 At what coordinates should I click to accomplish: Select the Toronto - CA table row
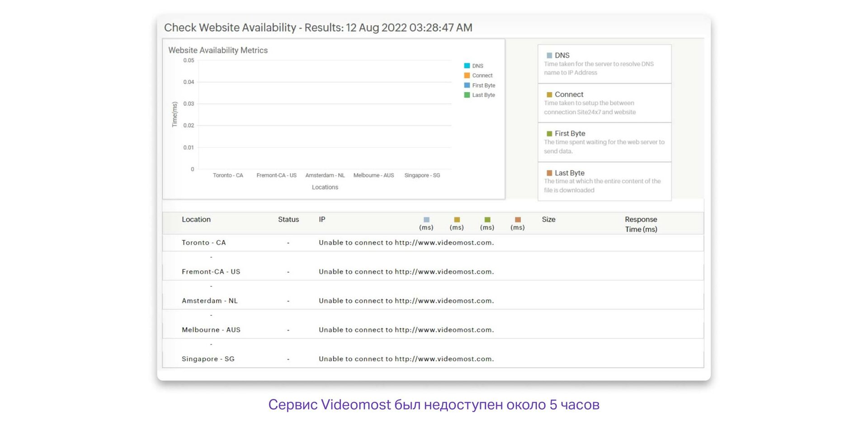(203, 243)
